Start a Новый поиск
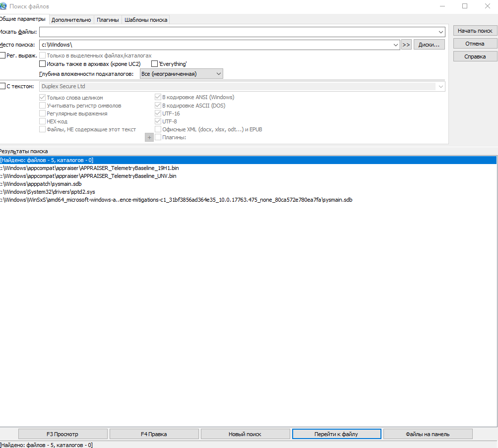Screen dimensions: 498x448 coord(245,434)
